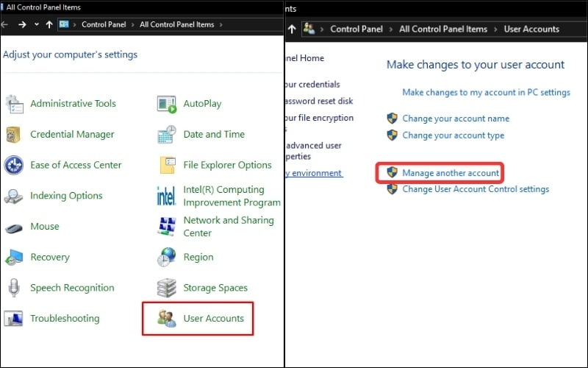Open Storage Spaces text link
Image resolution: width=588 pixels, height=368 pixels.
[215, 288]
